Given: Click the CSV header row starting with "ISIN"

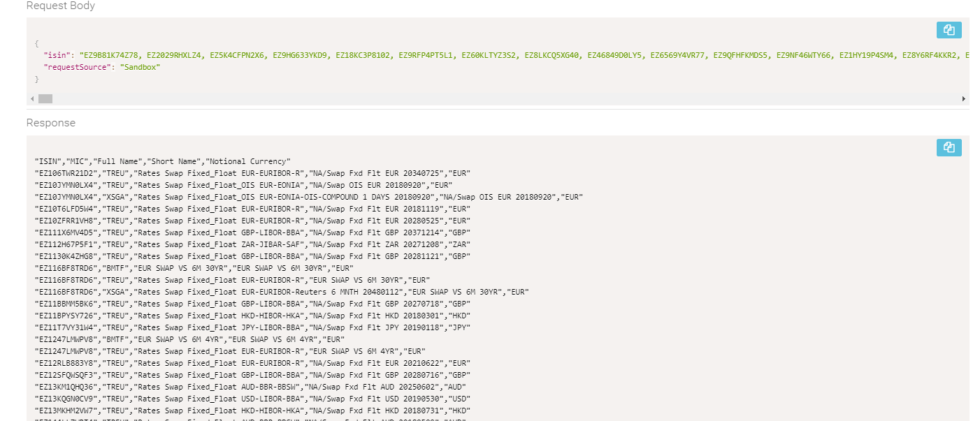Looking at the screenshot, I should pos(162,161).
